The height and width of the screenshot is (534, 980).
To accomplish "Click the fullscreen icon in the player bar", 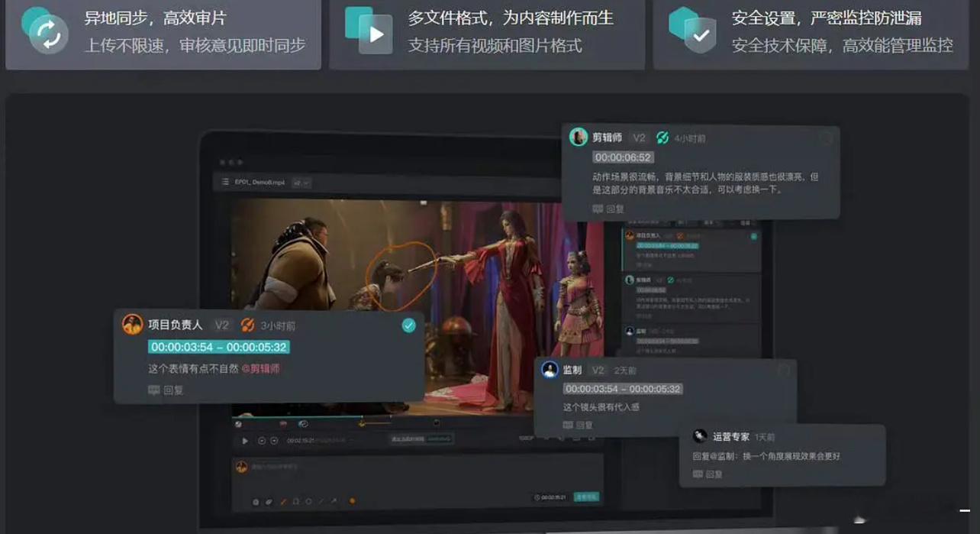I will tap(591, 437).
